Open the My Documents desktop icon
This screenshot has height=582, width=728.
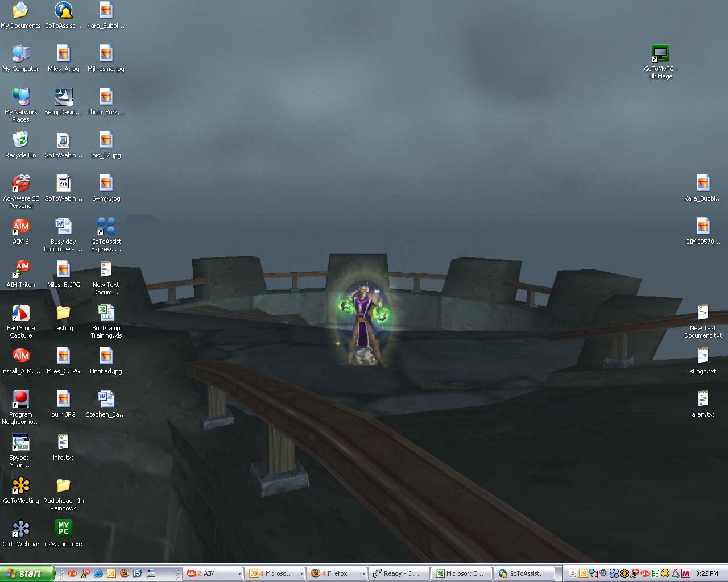[x=20, y=15]
